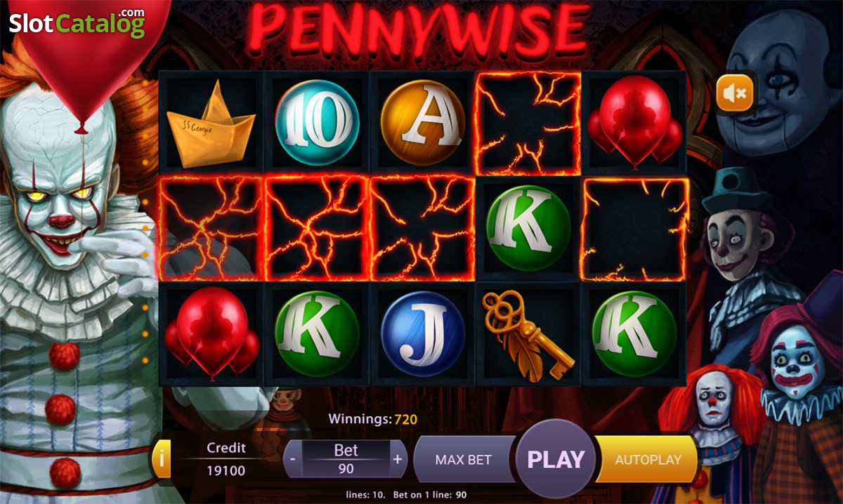The width and height of the screenshot is (843, 504).
Task: Select the teal 10 symbol
Action: (x=318, y=122)
